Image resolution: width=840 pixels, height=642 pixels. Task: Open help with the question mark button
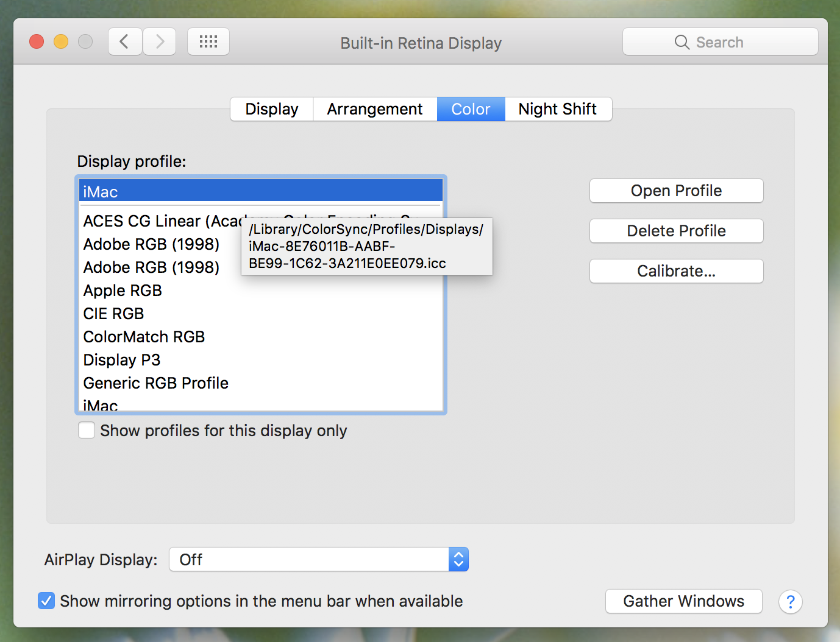tap(790, 602)
